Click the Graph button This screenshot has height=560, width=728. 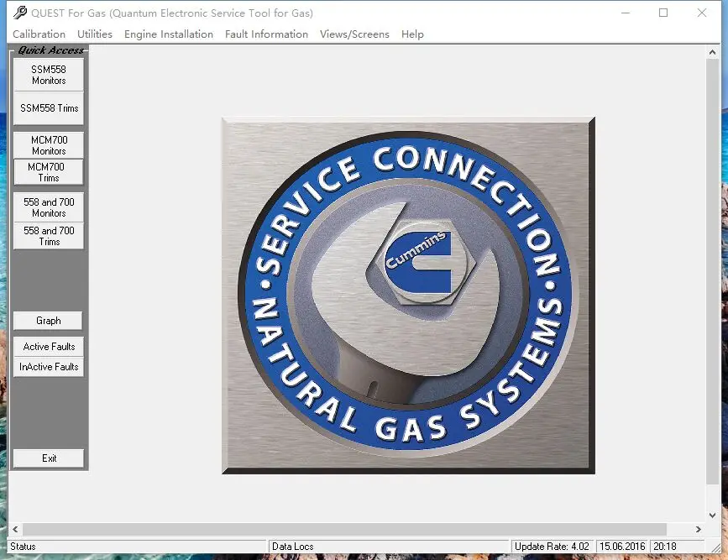point(49,321)
